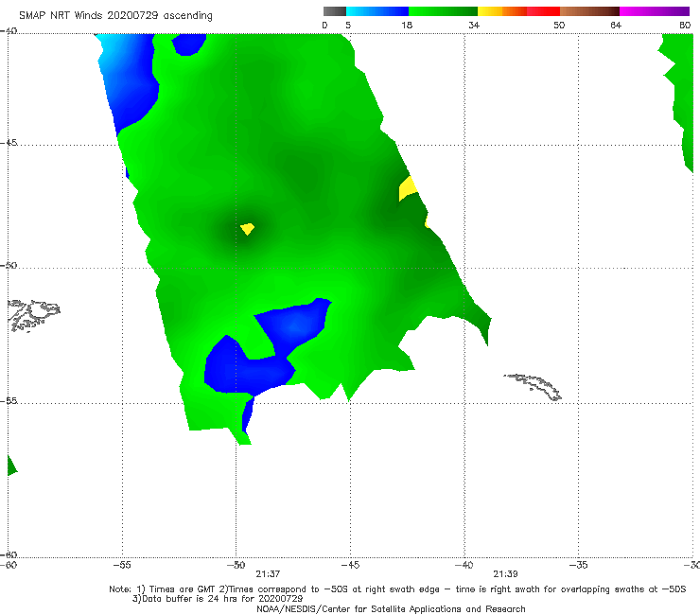Click the latitude axis label '-55'
The height and width of the screenshot is (615, 700).
click(9, 401)
